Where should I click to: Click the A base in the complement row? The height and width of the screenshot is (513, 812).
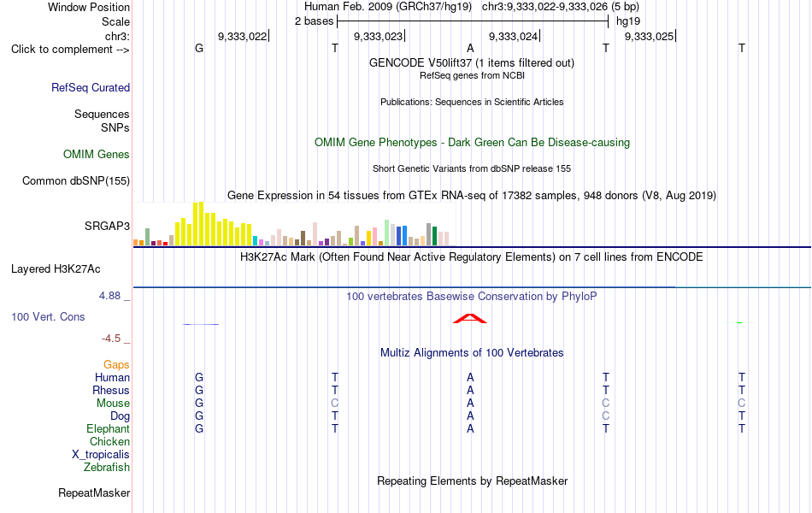(x=470, y=48)
